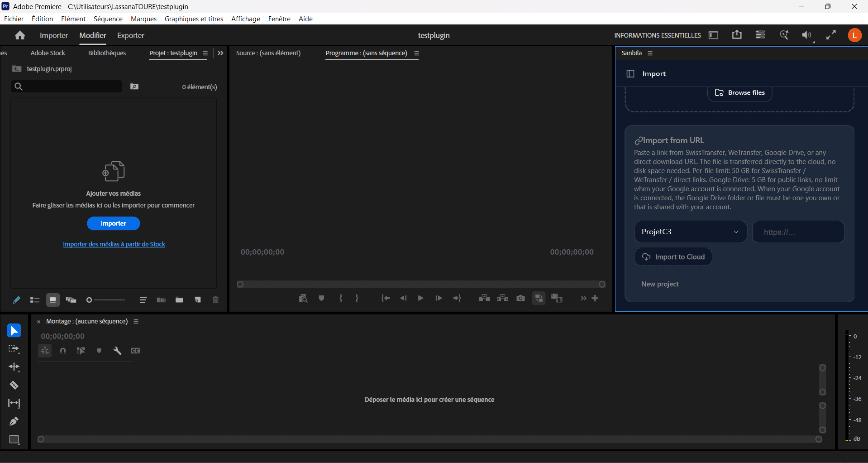Create new bin folder icon
The width and height of the screenshot is (868, 463).
tap(179, 300)
